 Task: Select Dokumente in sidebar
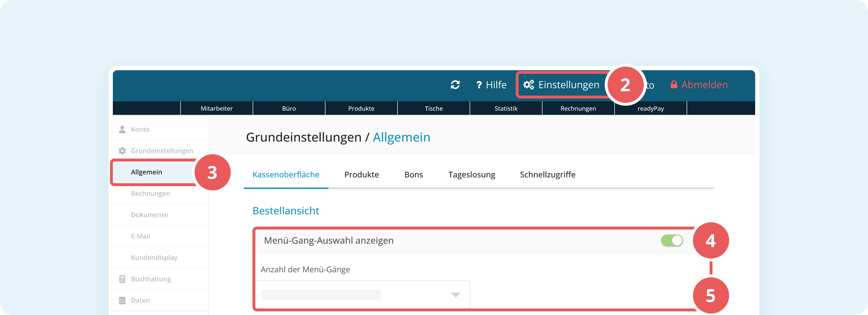(x=160, y=215)
